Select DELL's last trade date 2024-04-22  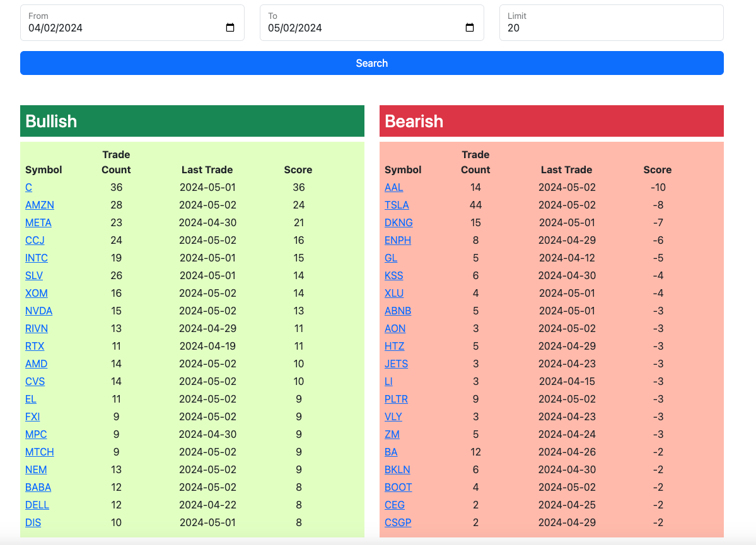pos(208,505)
